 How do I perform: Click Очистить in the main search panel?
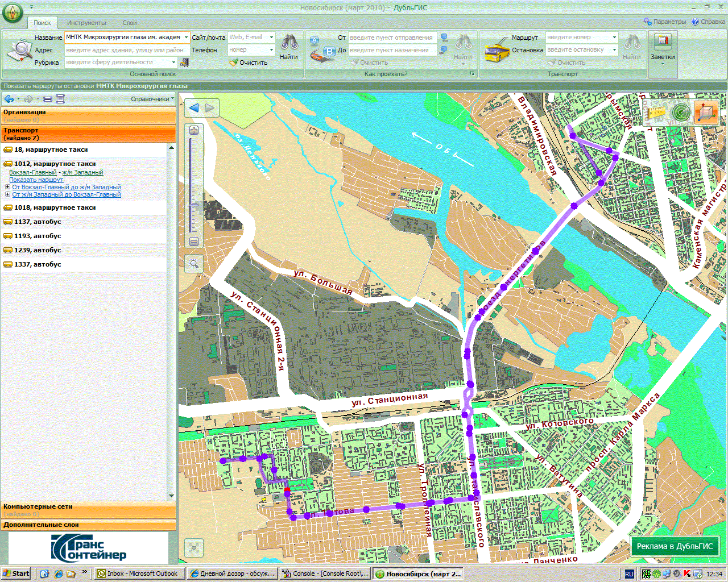click(x=249, y=63)
